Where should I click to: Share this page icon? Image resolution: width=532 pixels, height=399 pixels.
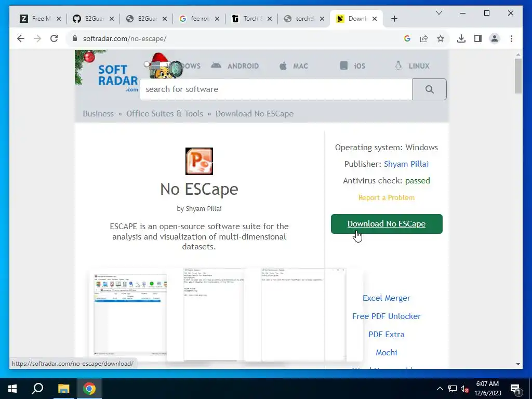coord(424,38)
